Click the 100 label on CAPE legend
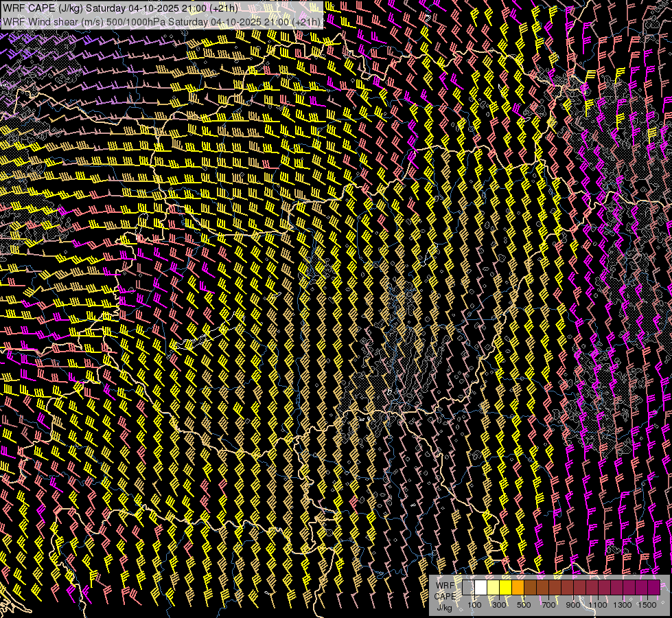The width and height of the screenshot is (672, 618). [x=474, y=605]
